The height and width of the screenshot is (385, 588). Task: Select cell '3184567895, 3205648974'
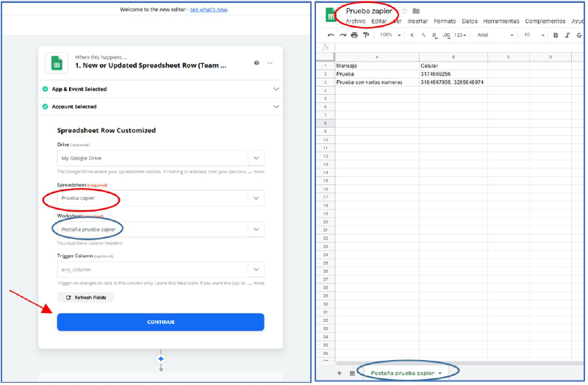(x=453, y=82)
